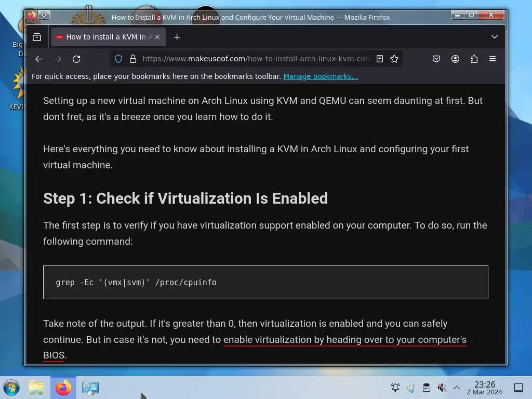Open the system settings taskbar icon
Image resolution: width=532 pixels, height=399 pixels.
(90, 388)
